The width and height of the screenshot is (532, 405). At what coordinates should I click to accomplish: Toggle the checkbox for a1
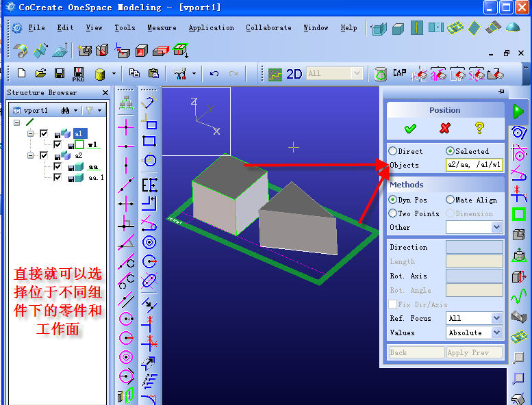(x=44, y=133)
